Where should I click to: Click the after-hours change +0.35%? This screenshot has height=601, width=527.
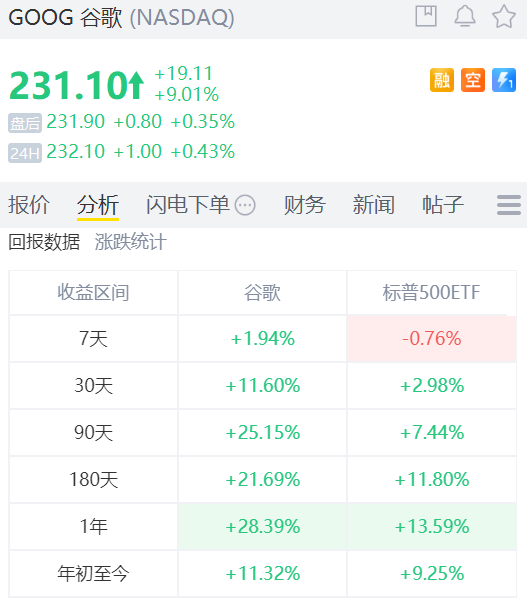click(x=203, y=122)
